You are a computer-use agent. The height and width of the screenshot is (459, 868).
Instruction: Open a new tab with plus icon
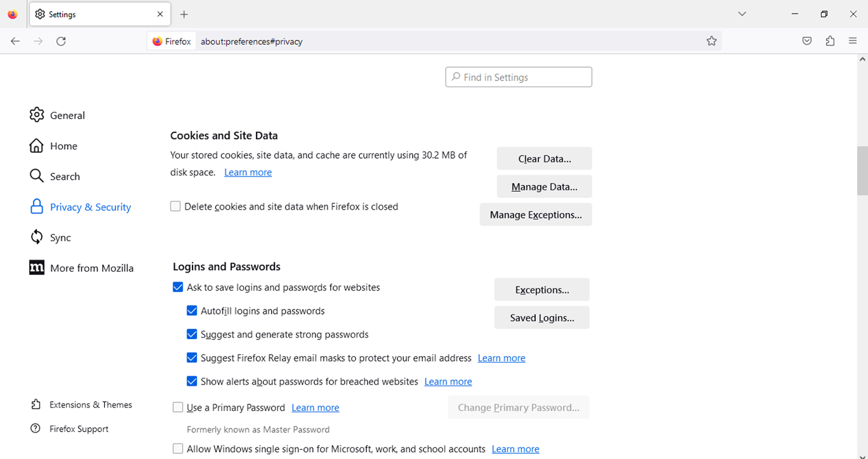click(184, 15)
